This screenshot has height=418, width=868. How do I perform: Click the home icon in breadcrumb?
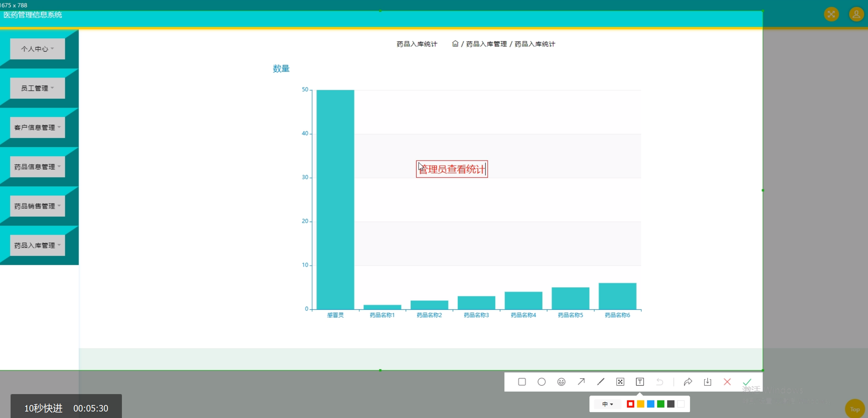pyautogui.click(x=455, y=44)
